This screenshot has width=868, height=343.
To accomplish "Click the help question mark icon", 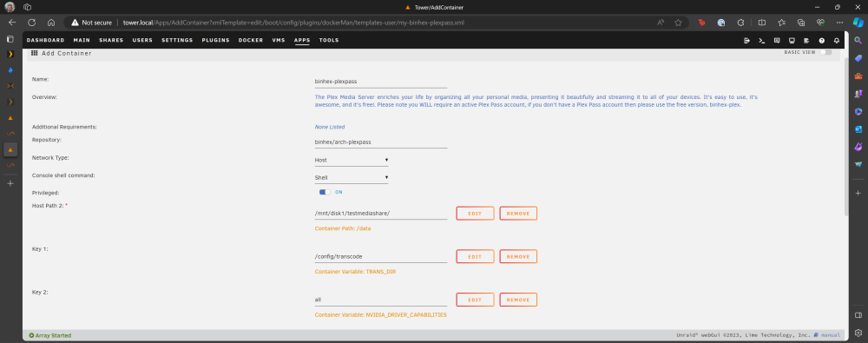I will (821, 41).
